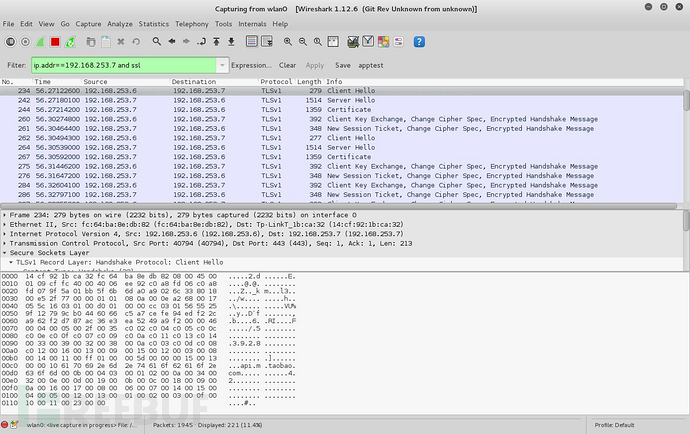This screenshot has width=690, height=434.
Task: Edit capture file comment status icon
Action: (x=14, y=425)
